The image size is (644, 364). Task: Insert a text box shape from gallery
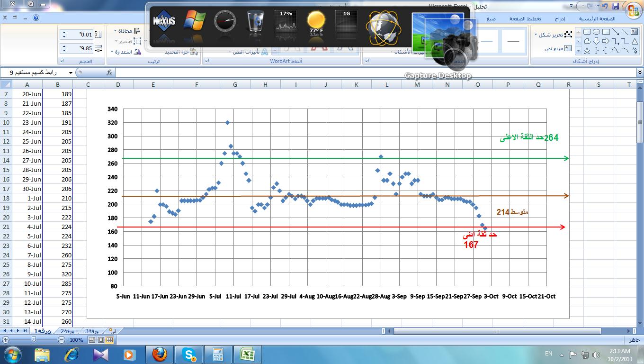point(634,32)
